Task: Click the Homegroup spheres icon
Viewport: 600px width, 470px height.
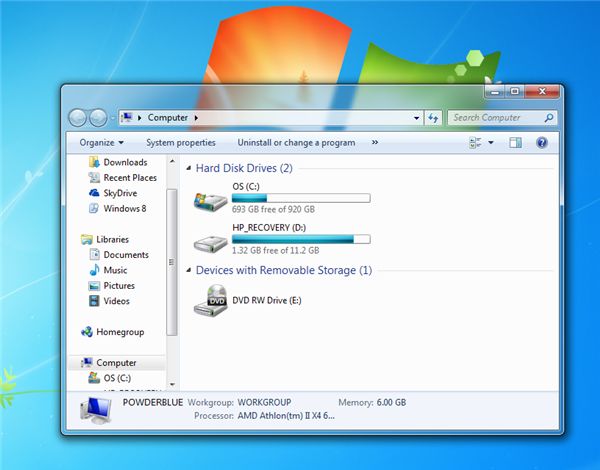Action: (x=87, y=332)
